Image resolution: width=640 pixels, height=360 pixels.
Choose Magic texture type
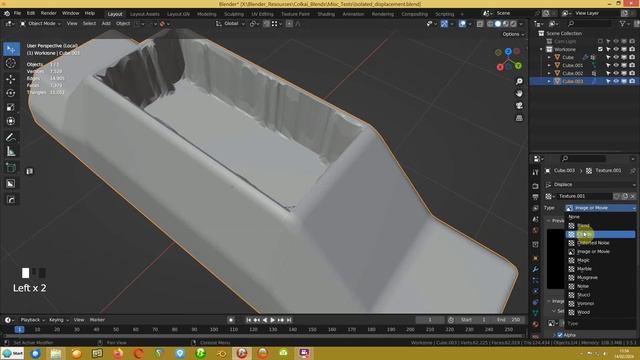(601, 260)
